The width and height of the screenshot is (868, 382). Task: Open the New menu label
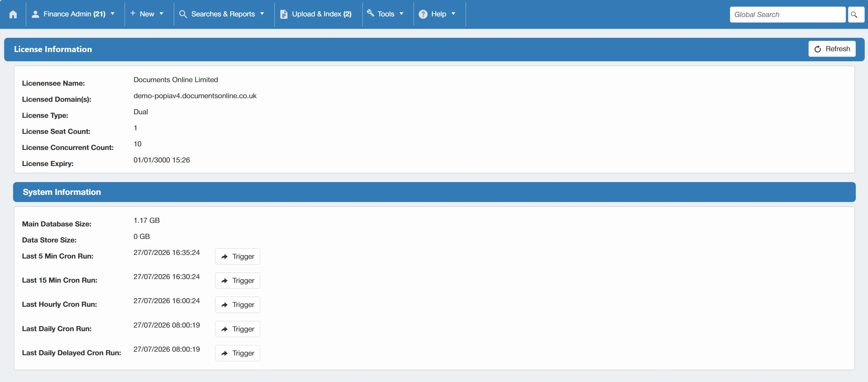(147, 14)
